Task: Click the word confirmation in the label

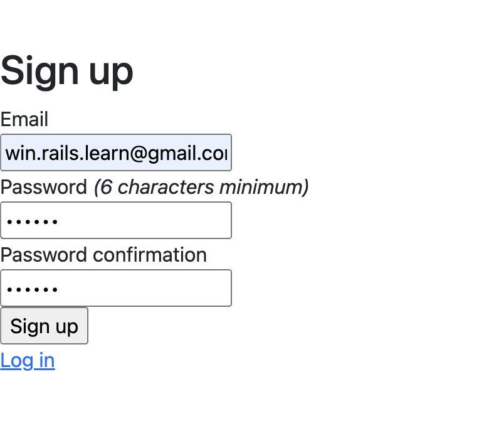Action: pos(150,255)
